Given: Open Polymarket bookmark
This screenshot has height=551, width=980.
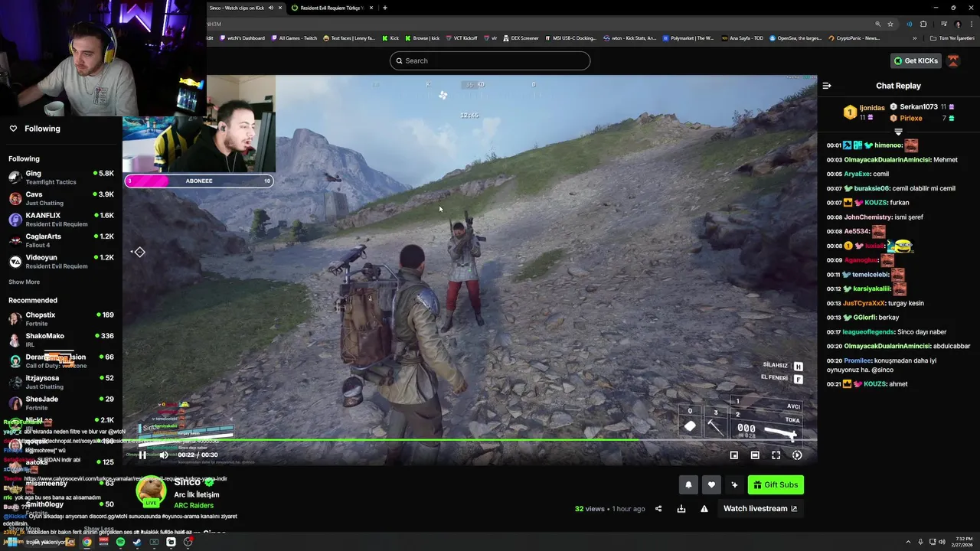Looking at the screenshot, I should click(688, 38).
